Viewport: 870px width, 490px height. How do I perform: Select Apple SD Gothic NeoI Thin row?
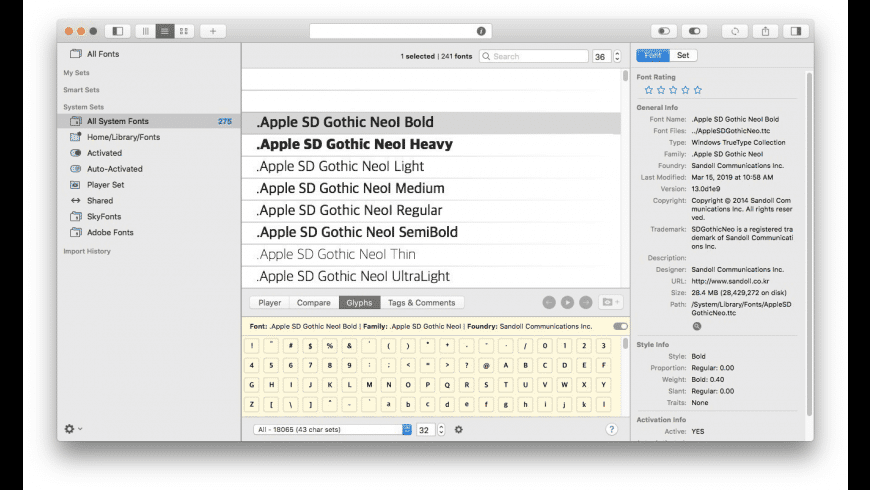click(x=431, y=254)
